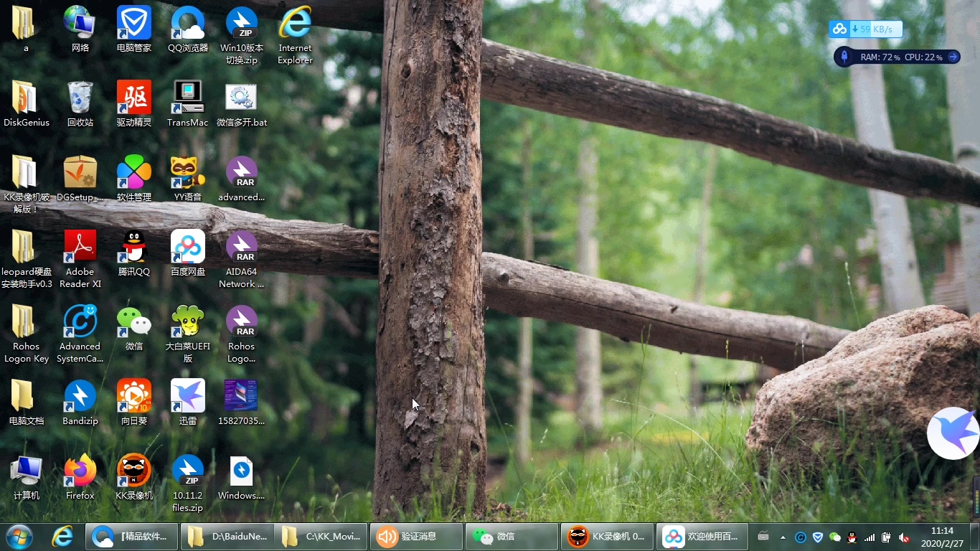Launch 软件管理 shortcut
The width and height of the screenshot is (980, 551).
tap(134, 179)
